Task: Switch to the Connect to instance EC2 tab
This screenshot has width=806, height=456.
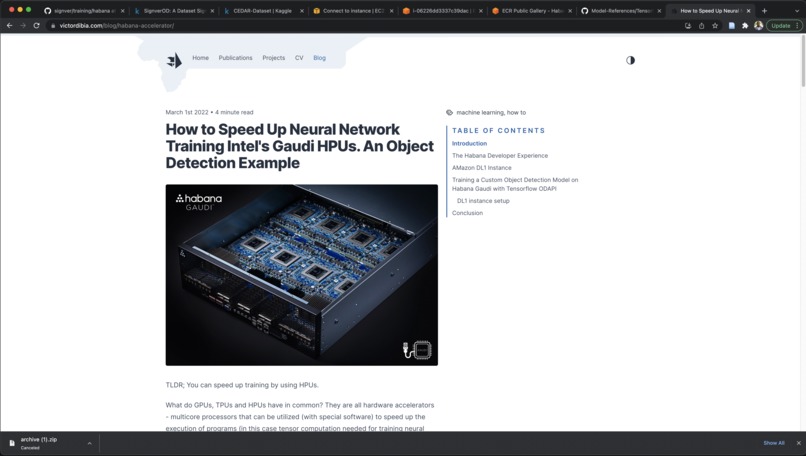Action: click(352, 10)
